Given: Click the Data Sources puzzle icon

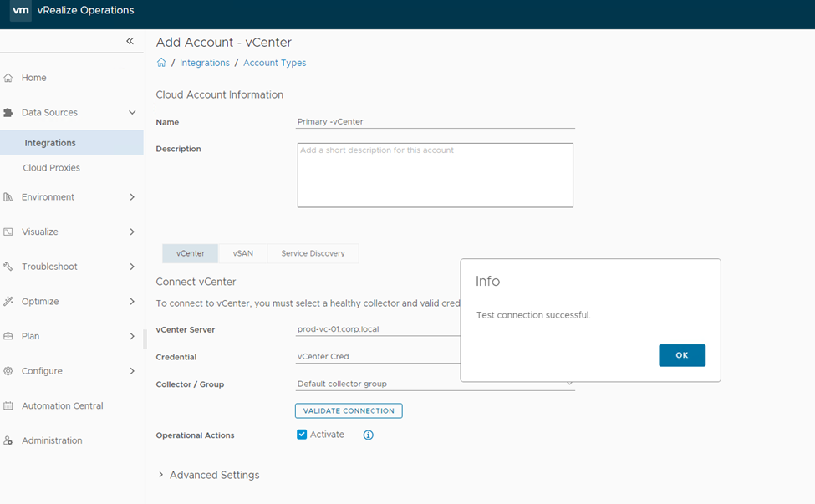Looking at the screenshot, I should point(8,112).
